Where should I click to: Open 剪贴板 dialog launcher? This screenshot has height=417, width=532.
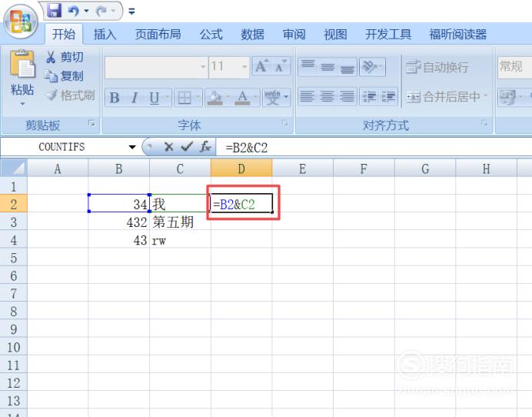pos(91,123)
